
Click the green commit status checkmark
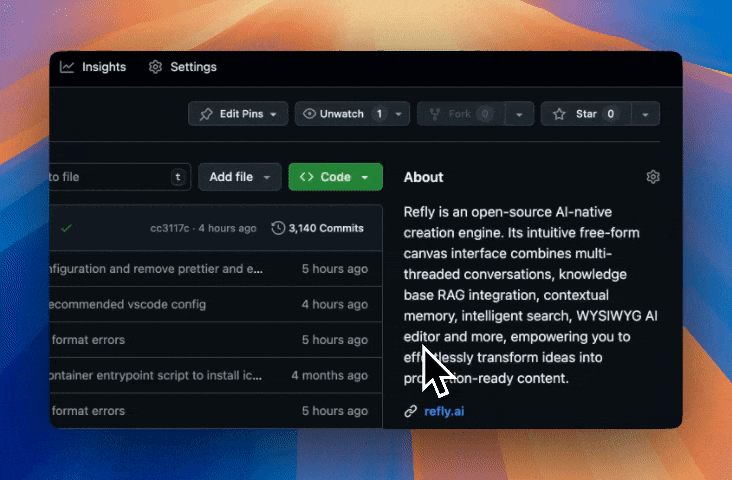[67, 228]
